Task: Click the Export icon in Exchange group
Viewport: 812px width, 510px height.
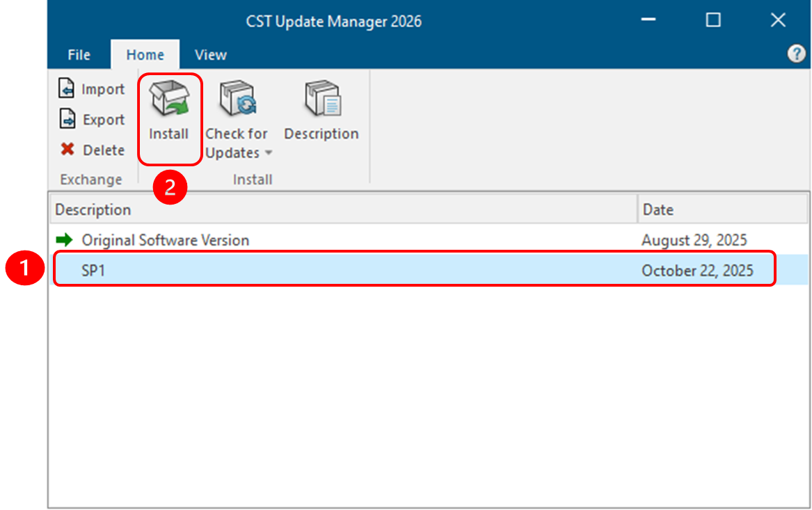Action: (67, 120)
